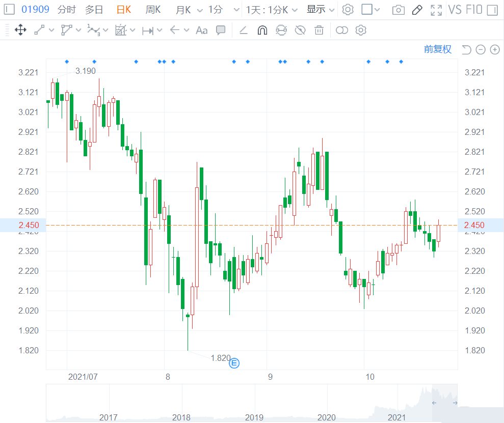Image resolution: width=504 pixels, height=423 pixels.
Task: Open chart settings gear in top bar
Action: (x=348, y=10)
